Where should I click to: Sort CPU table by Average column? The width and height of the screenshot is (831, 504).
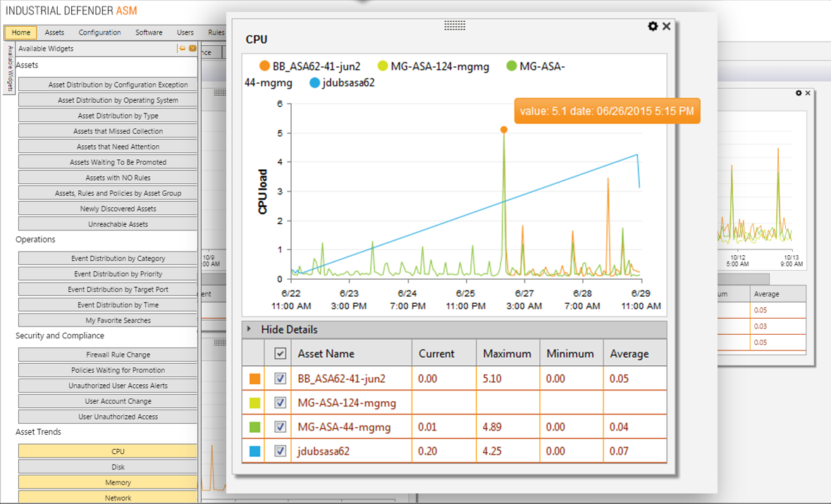pyautogui.click(x=635, y=353)
